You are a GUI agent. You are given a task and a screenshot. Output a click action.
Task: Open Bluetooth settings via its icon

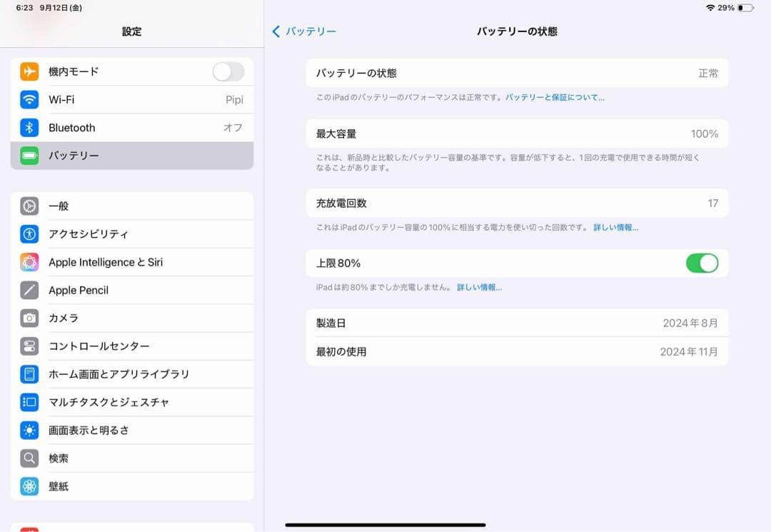[x=29, y=127]
